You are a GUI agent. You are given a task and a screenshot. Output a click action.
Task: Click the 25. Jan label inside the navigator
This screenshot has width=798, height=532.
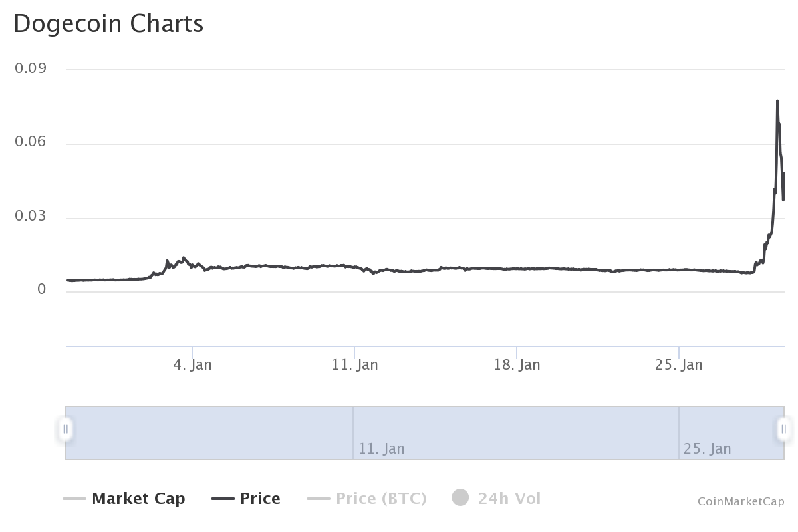click(707, 448)
